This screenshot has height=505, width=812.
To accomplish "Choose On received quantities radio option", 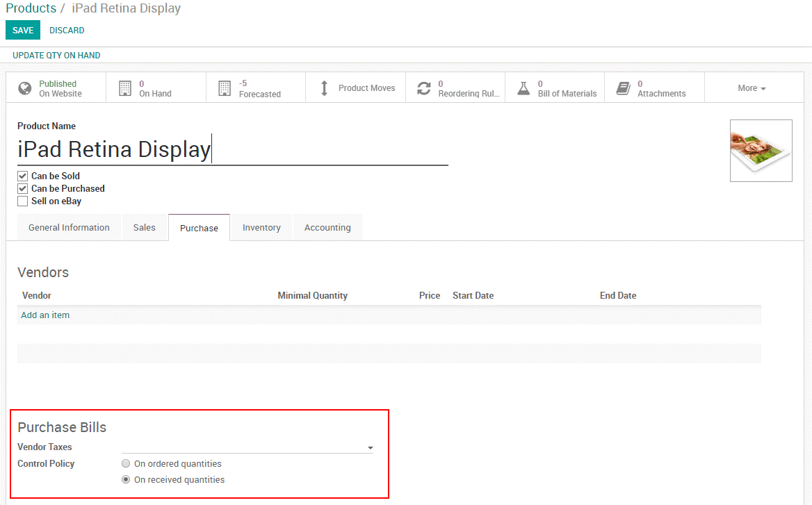I will (126, 480).
